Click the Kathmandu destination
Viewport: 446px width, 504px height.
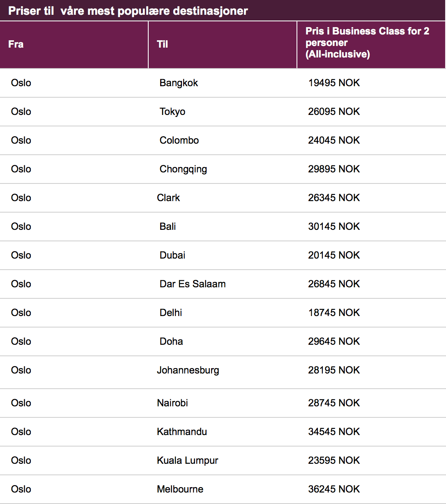point(182,432)
